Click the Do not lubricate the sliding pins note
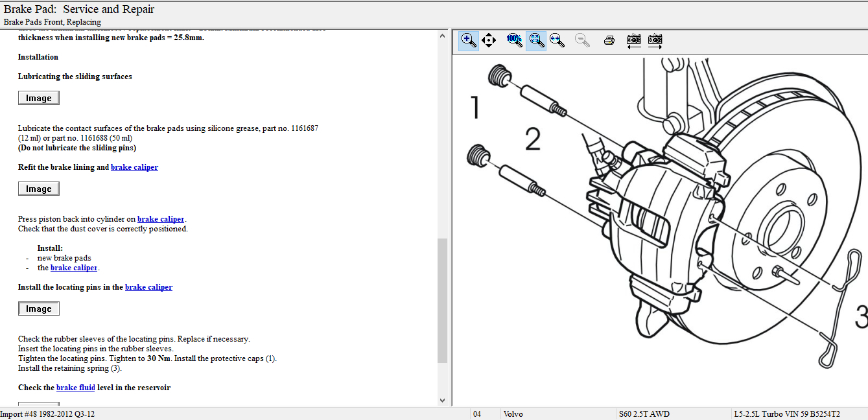 pos(77,148)
